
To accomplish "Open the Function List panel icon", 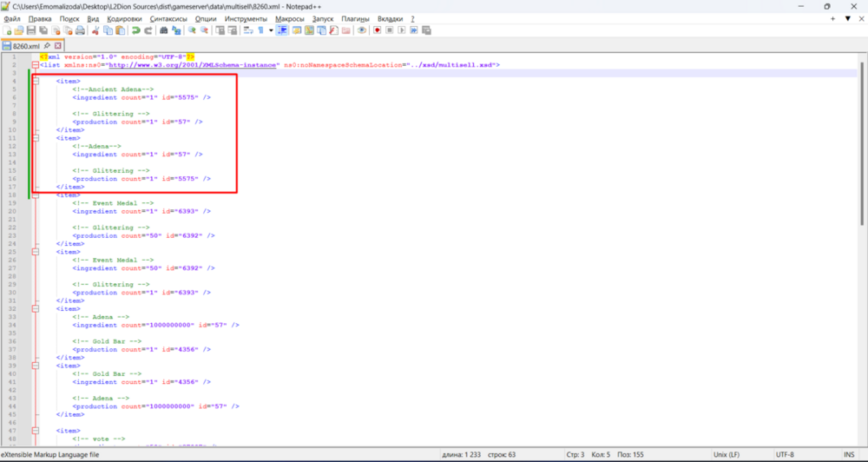I will [x=333, y=30].
